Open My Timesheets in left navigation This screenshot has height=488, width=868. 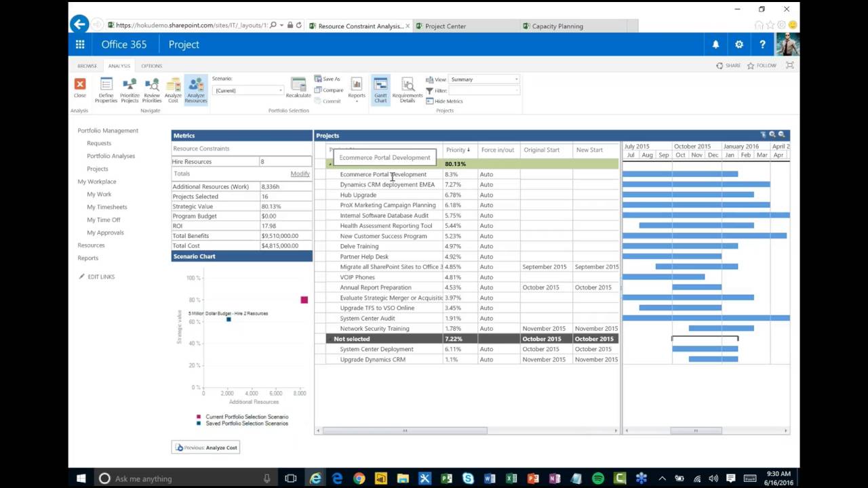(106, 207)
